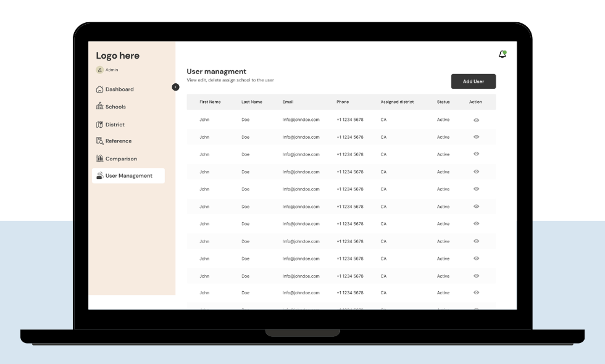Sort by the First Name column header
Viewport: 605px width, 364px height.
pyautogui.click(x=210, y=102)
